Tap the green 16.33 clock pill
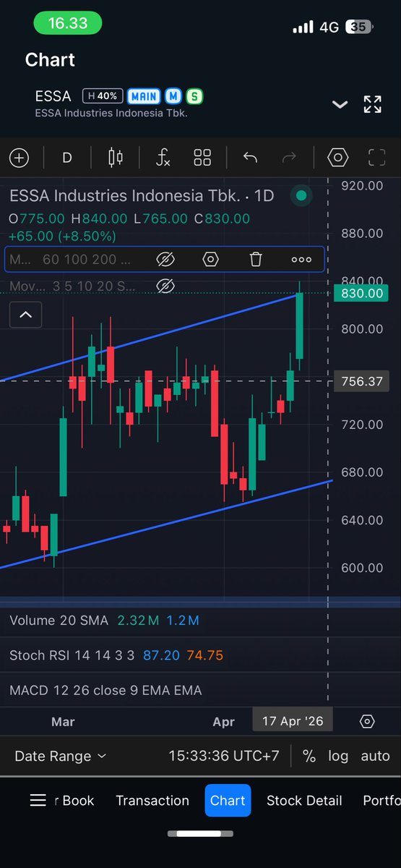 coord(68,23)
